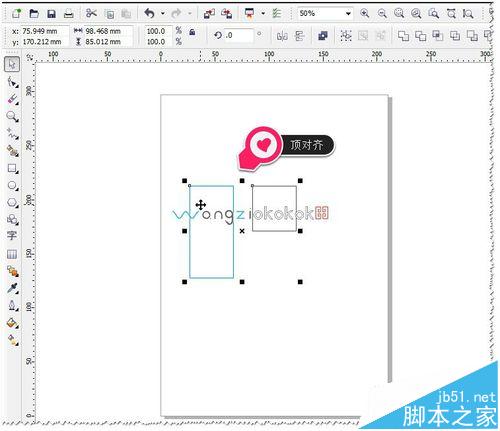This screenshot has height=431, width=500.
Task: Select the Table tool
Action: click(12, 254)
